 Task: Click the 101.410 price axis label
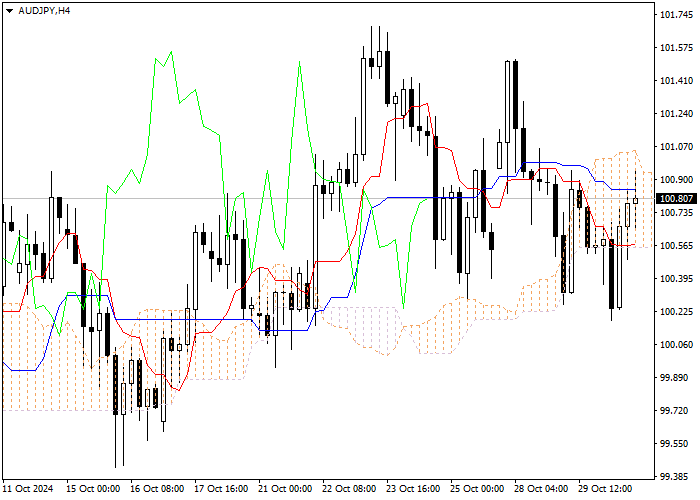tap(676, 81)
